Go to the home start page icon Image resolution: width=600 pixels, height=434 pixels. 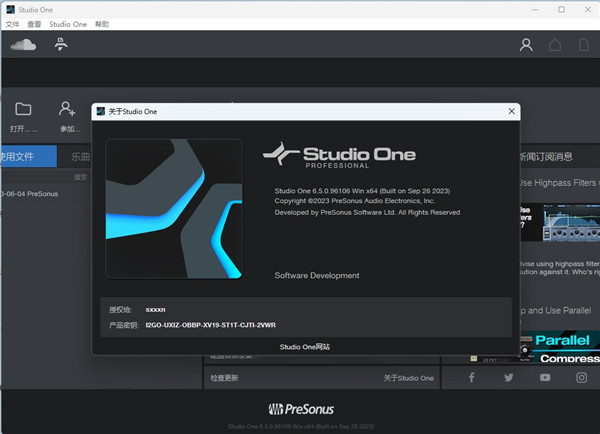click(555, 45)
